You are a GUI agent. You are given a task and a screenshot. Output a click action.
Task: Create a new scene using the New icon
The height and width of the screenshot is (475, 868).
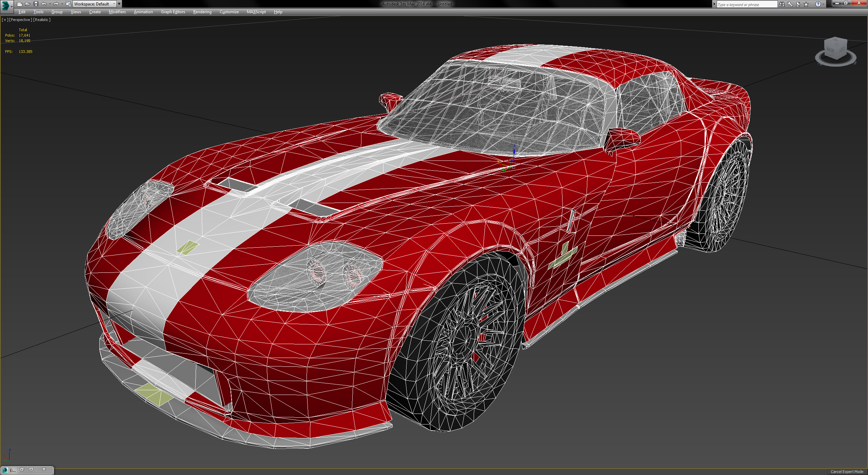[20, 4]
